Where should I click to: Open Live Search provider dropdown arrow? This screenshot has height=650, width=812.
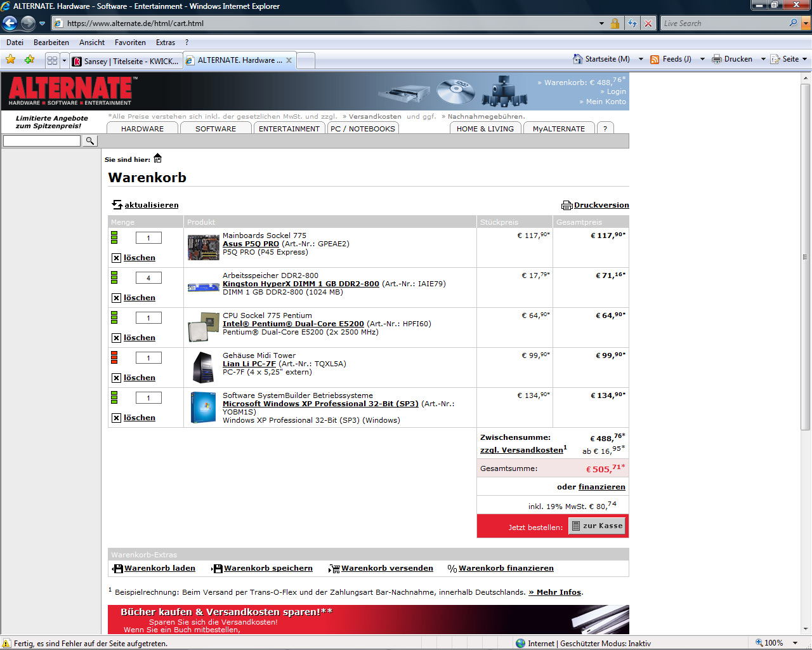click(806, 23)
